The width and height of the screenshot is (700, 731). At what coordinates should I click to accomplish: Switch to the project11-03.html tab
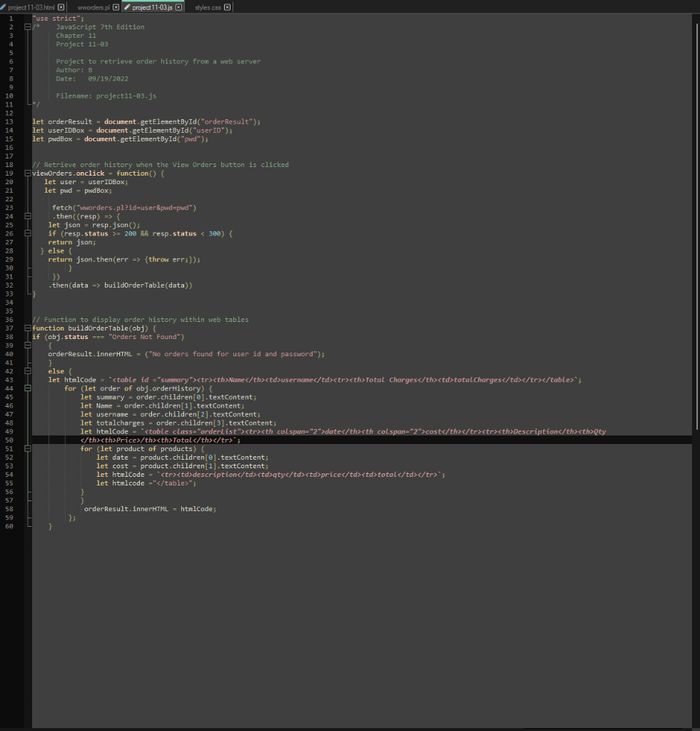(x=32, y=7)
